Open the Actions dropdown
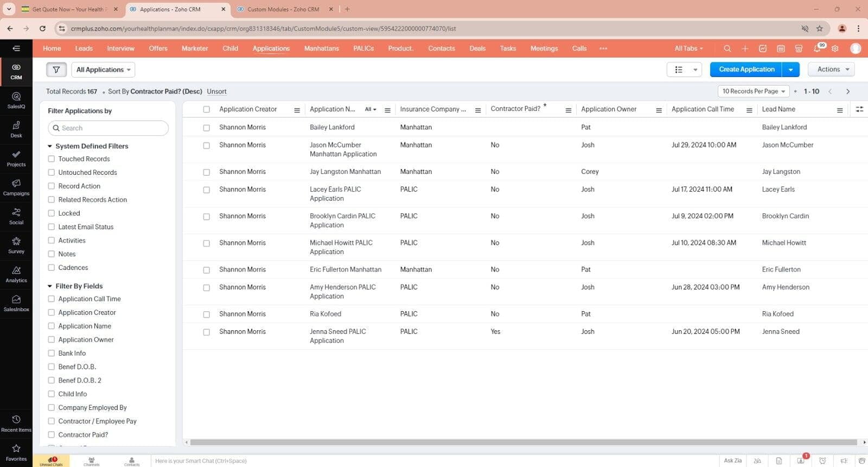Viewport: 868px width, 467px height. (x=832, y=70)
